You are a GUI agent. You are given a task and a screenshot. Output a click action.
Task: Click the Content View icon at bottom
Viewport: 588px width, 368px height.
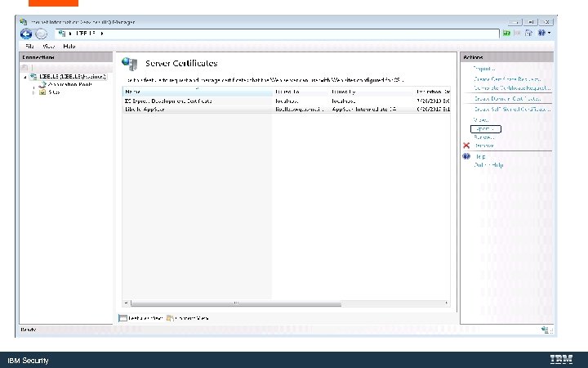pyautogui.click(x=170, y=318)
